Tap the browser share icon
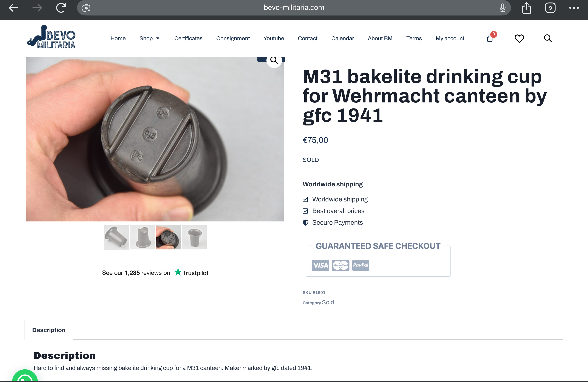Screen dimensions: 588x382 click(x=526, y=8)
